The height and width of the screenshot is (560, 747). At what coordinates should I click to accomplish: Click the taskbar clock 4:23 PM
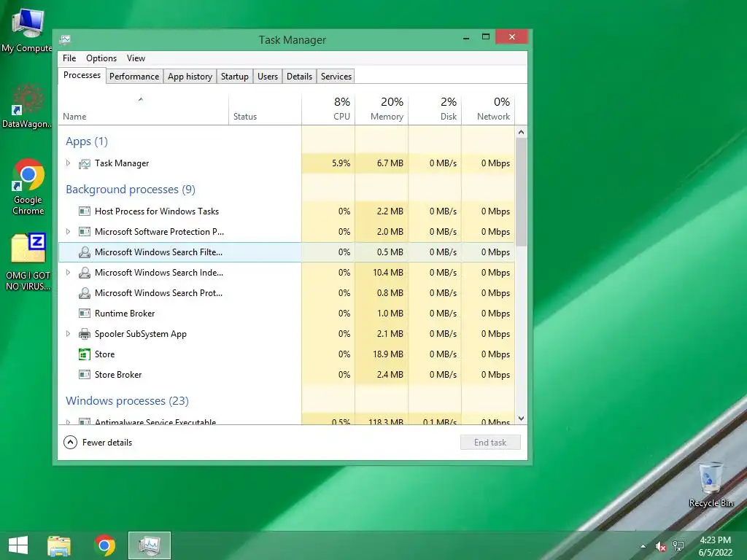tap(715, 540)
